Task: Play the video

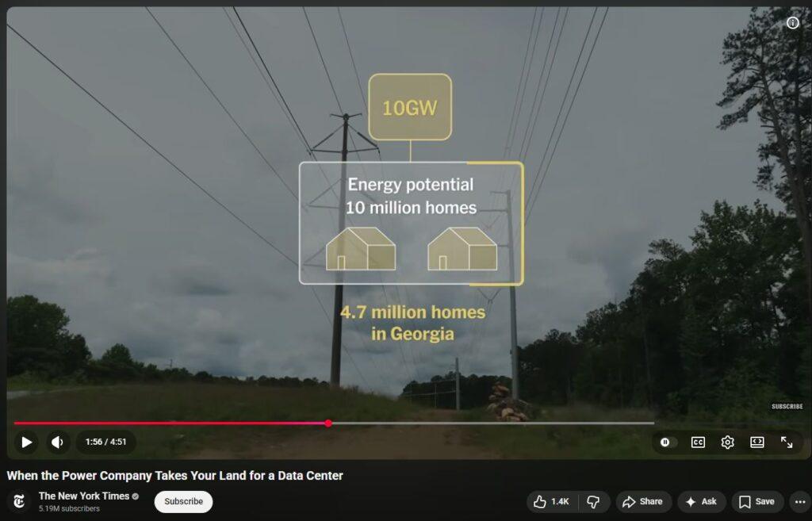Action: 26,442
